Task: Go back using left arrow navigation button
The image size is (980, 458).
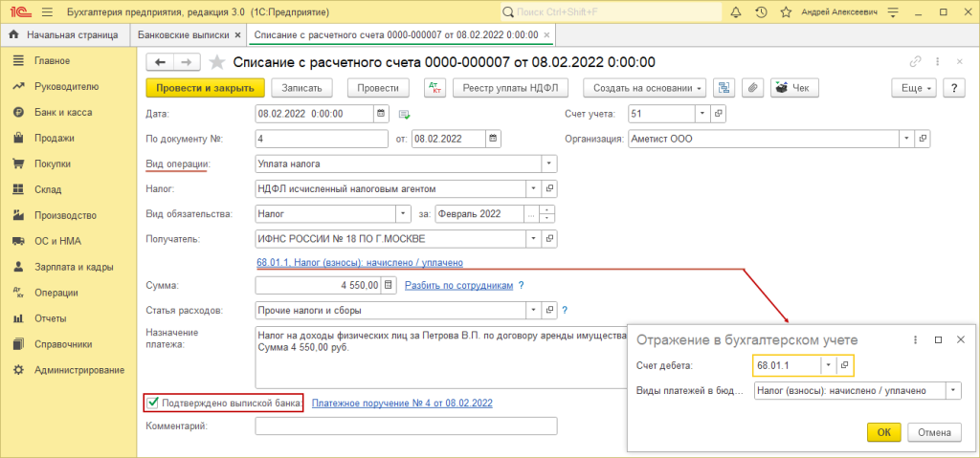Action: click(x=160, y=62)
